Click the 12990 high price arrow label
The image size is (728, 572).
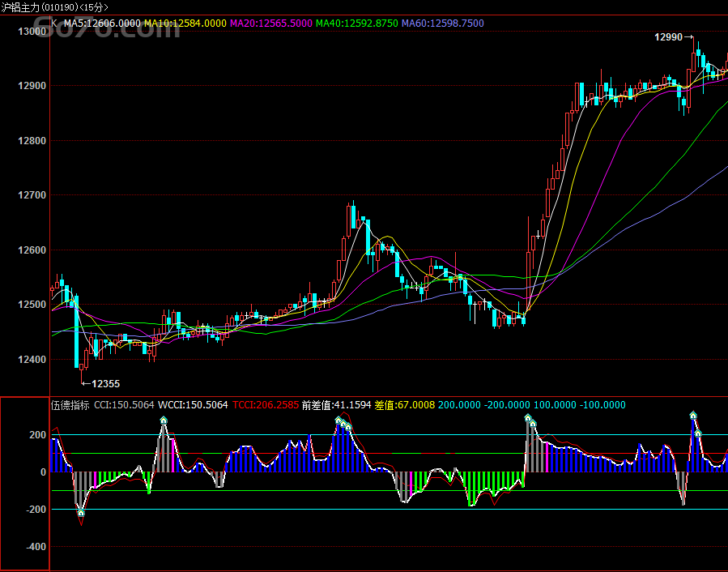pos(674,37)
